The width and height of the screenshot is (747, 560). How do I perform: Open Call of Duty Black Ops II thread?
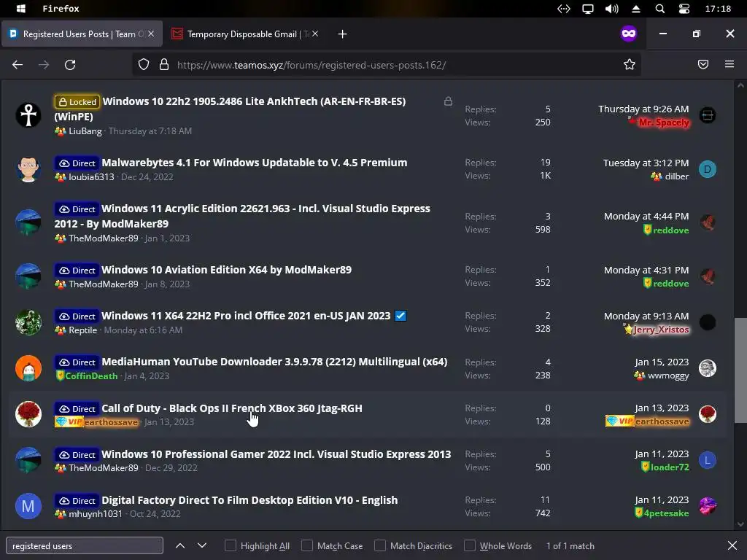coord(231,408)
